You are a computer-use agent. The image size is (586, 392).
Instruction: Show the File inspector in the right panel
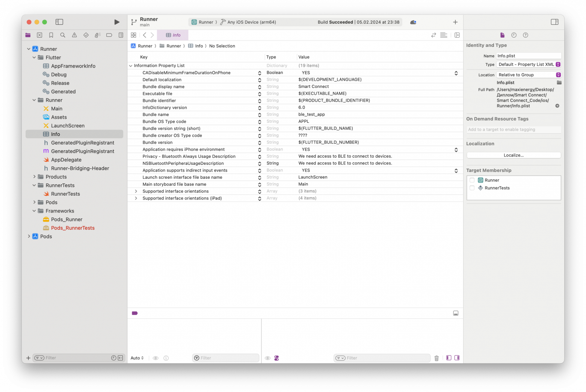click(x=502, y=35)
